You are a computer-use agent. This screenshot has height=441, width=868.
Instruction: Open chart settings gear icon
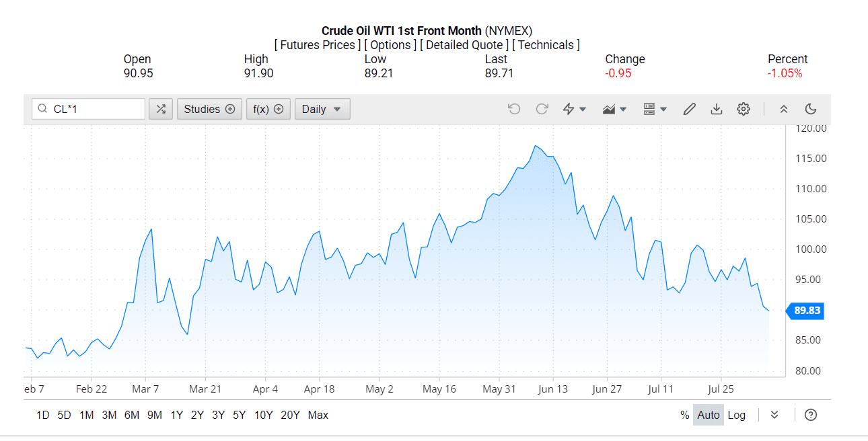(744, 109)
